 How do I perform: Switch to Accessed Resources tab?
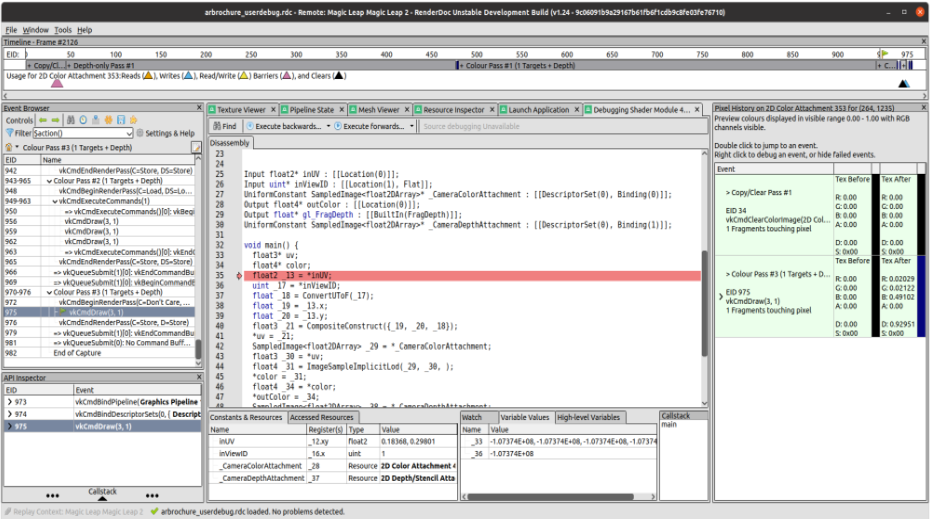(x=322, y=417)
